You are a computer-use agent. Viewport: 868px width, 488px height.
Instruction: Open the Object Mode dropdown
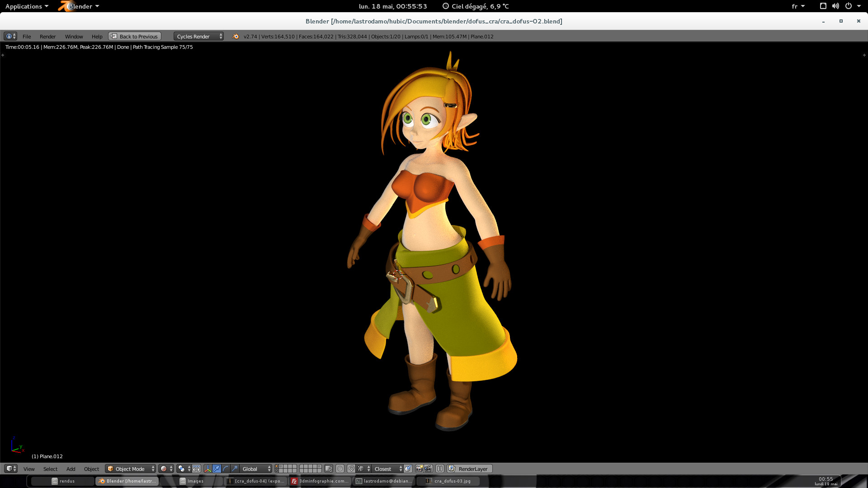coord(131,469)
